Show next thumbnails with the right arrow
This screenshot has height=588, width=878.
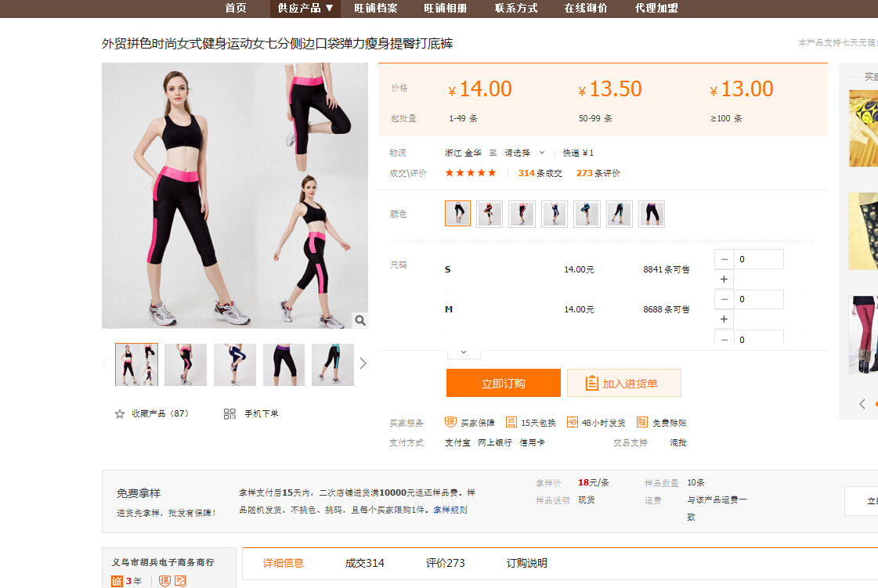pyautogui.click(x=363, y=363)
